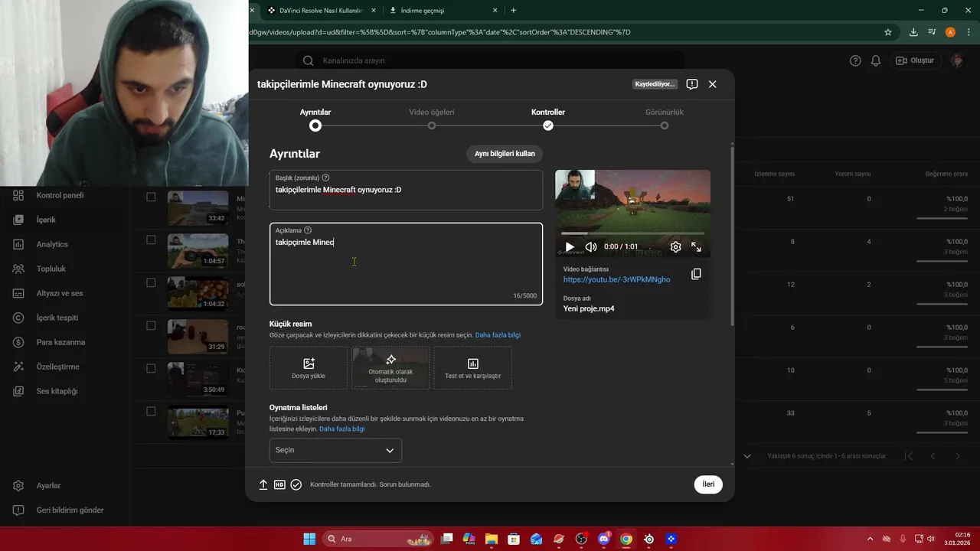Open Daha fazla bilgi link under Küçük resim
This screenshot has width=980, height=551.
(498, 335)
